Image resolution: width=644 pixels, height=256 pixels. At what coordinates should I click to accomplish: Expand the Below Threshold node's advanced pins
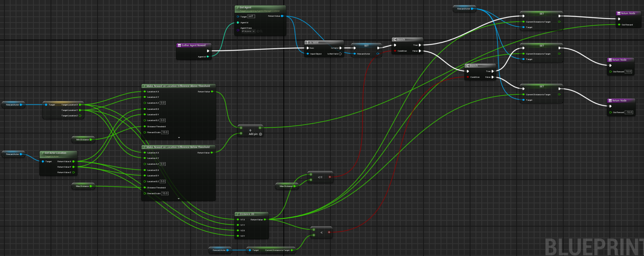179,199
